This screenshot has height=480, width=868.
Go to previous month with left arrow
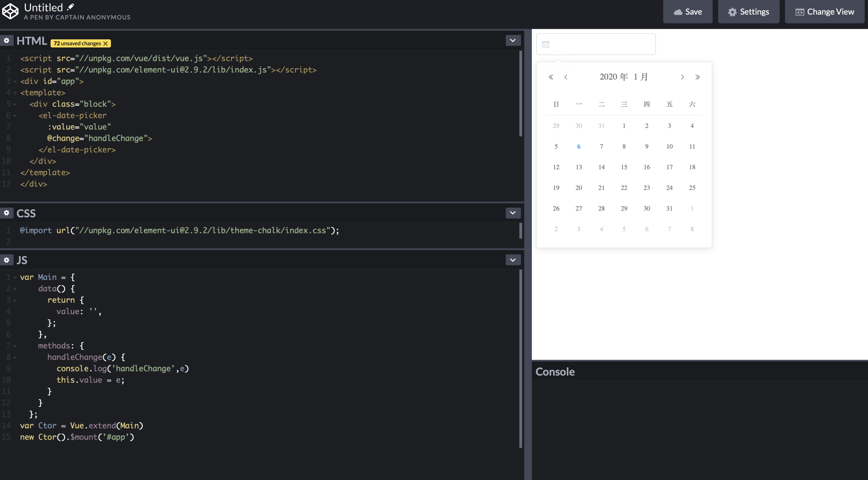pos(566,77)
